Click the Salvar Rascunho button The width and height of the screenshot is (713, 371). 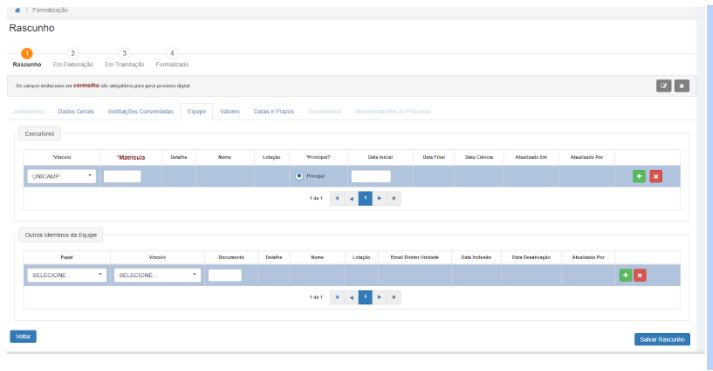tap(662, 339)
